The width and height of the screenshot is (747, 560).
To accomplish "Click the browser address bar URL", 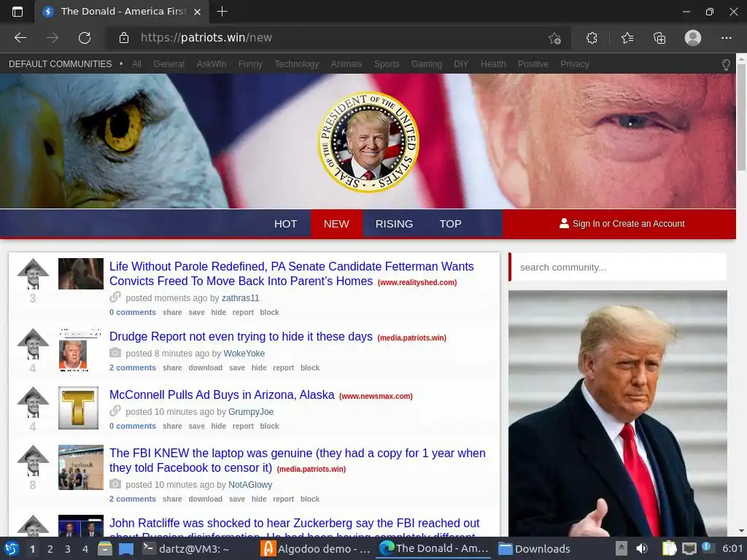I will point(206,38).
